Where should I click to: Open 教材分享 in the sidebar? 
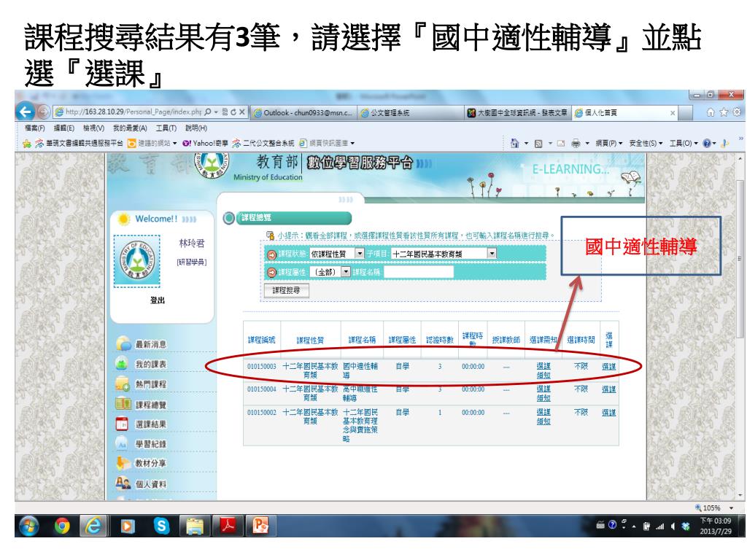coord(150,463)
